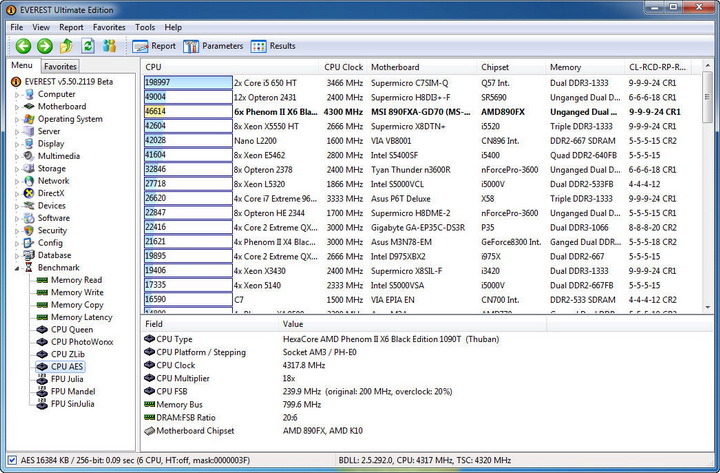The width and height of the screenshot is (720, 473).
Task: Select the DirectX tree icon
Action: pos(29,193)
